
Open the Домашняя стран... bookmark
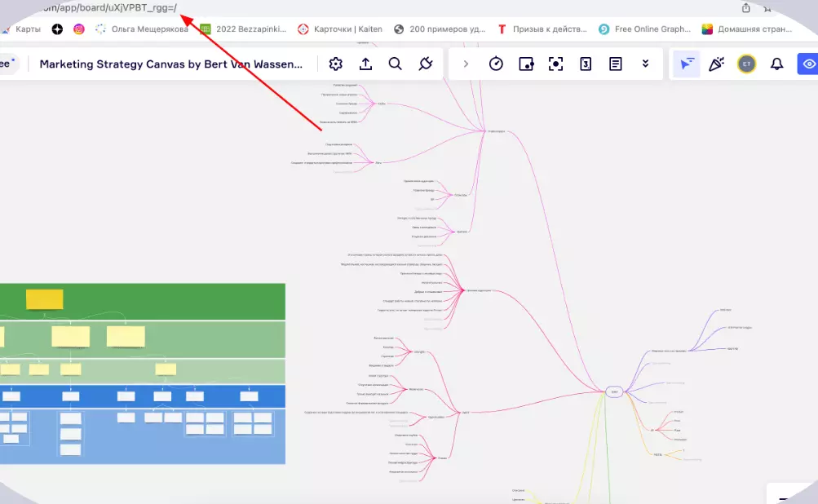click(747, 29)
